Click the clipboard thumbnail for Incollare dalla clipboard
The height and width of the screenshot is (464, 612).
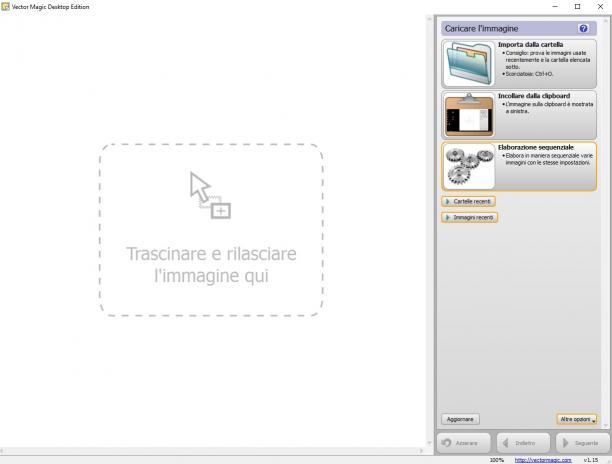(x=469, y=115)
